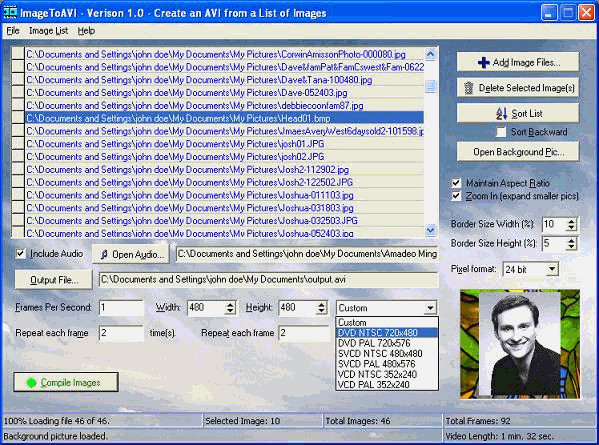
Task: Click the portrait preview thumbnail
Action: point(520,344)
